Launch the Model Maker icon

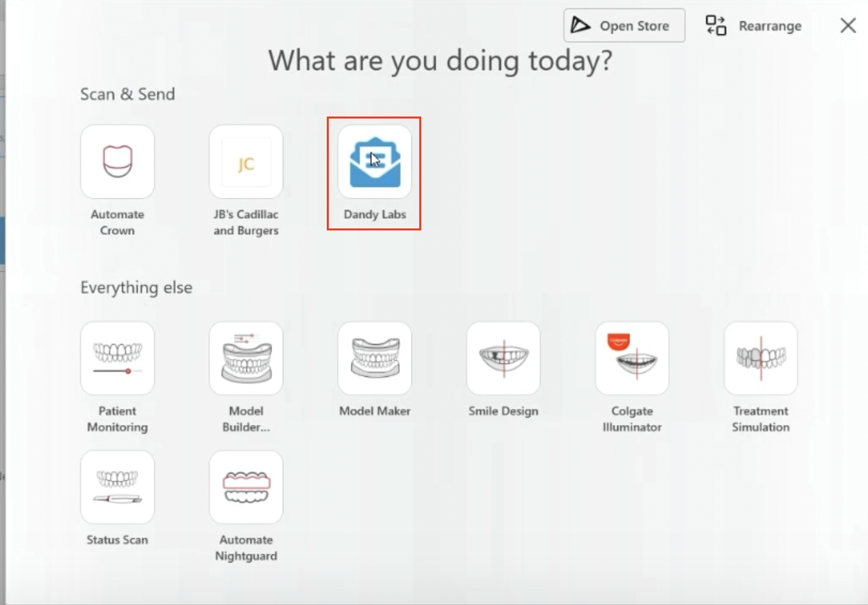(x=375, y=358)
